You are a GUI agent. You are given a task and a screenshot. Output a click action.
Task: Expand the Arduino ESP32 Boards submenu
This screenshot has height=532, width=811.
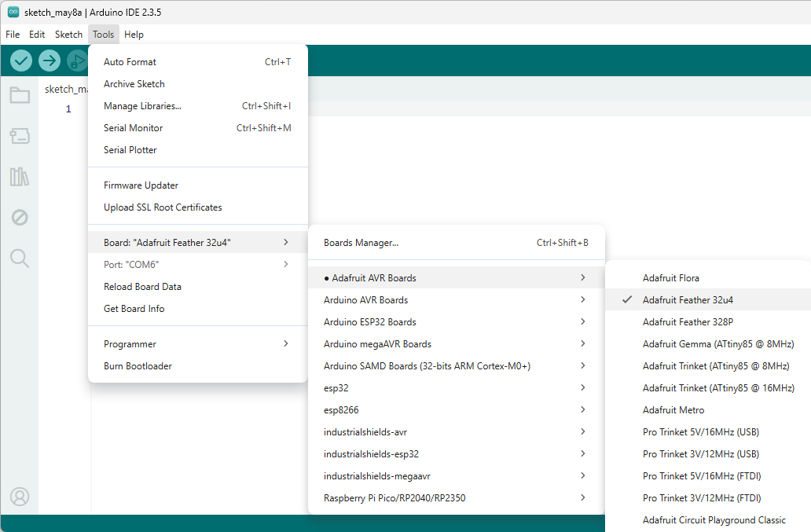(x=456, y=322)
